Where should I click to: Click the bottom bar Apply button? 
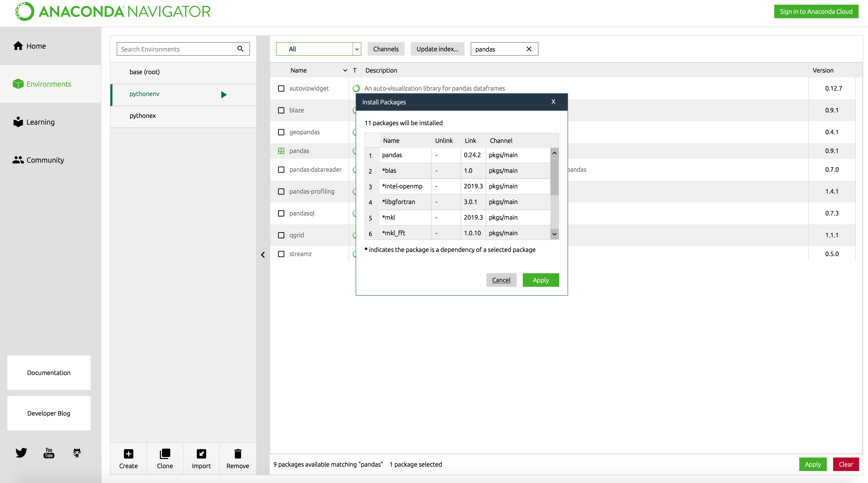pos(813,464)
